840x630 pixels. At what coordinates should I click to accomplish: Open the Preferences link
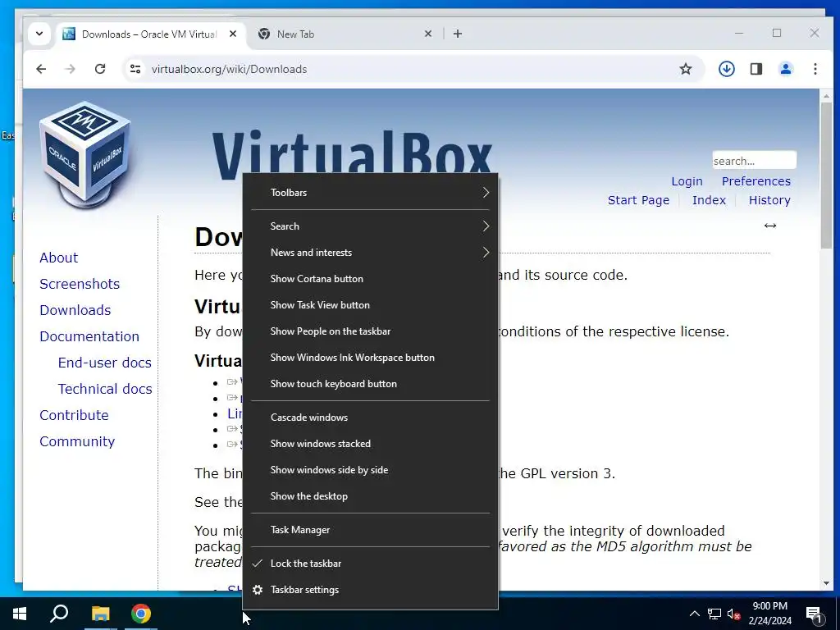tap(756, 181)
